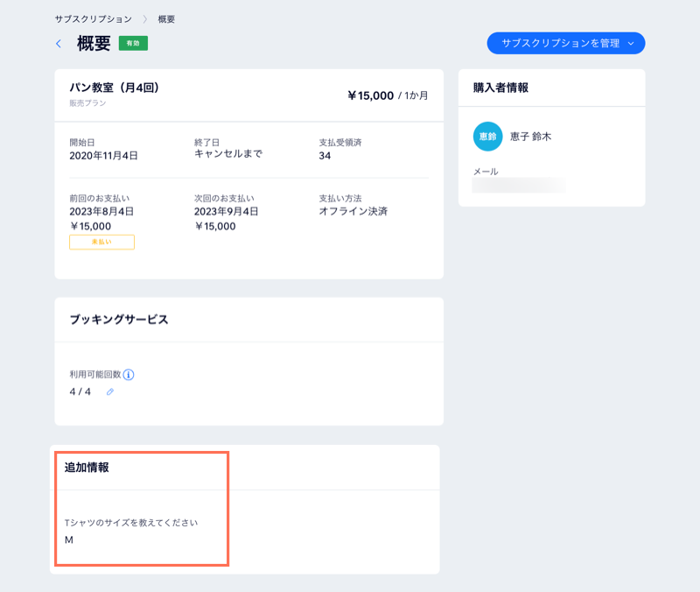Click start date 2020年11月4日
700x592 pixels.
tap(103, 156)
